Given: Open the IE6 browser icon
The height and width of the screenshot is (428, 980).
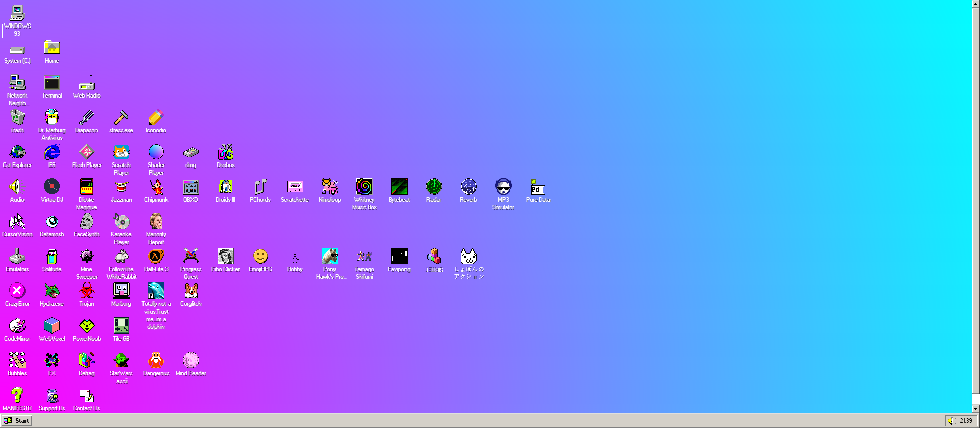Looking at the screenshot, I should point(52,152).
